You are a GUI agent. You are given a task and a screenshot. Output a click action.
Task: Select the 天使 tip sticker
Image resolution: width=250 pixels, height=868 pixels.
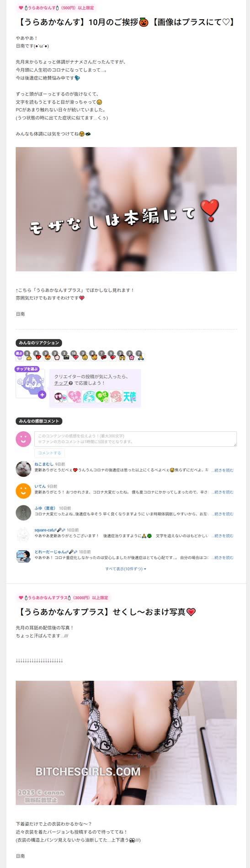(129, 397)
